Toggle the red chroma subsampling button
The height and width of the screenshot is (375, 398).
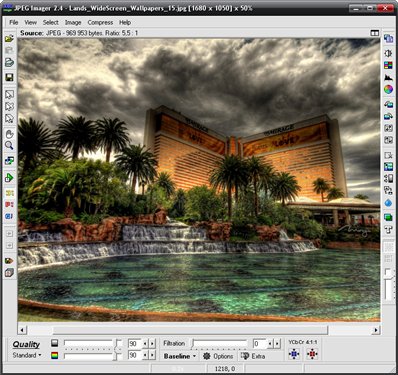point(312,354)
